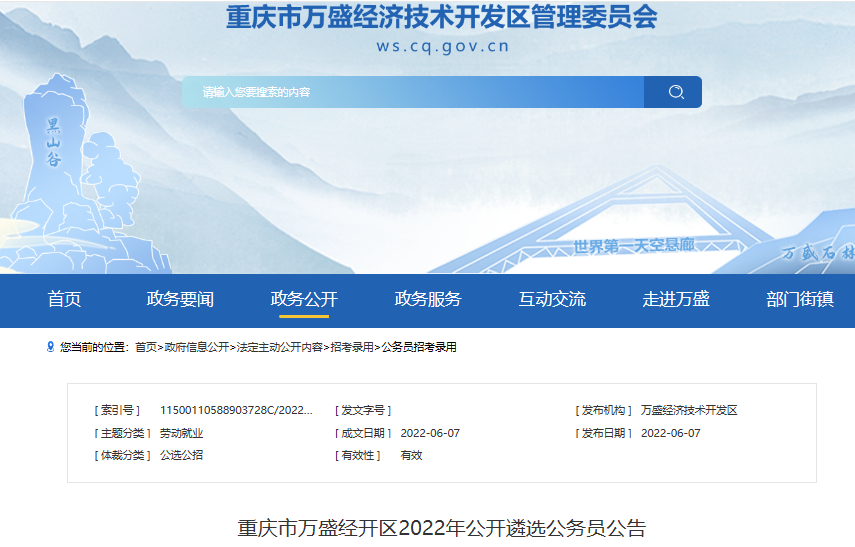Open 走进万盛 navigation item

point(676,299)
